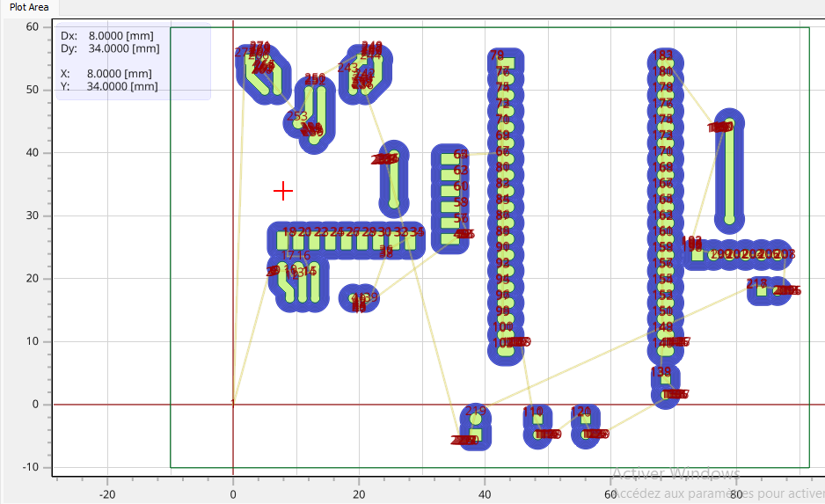The width and height of the screenshot is (825, 504).
Task: Select the pad labeled 150
Action: click(666, 311)
